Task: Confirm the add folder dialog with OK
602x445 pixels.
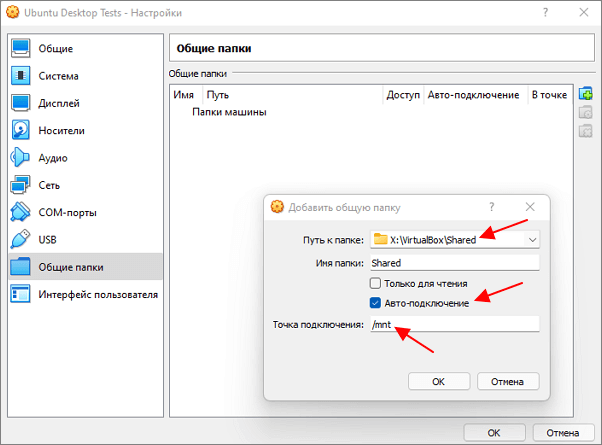Action: (439, 381)
